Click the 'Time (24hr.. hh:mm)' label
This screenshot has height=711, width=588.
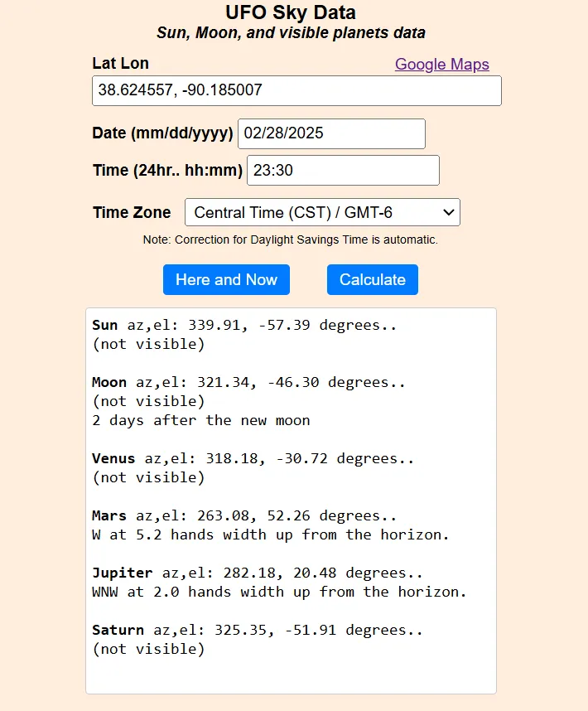tap(167, 171)
